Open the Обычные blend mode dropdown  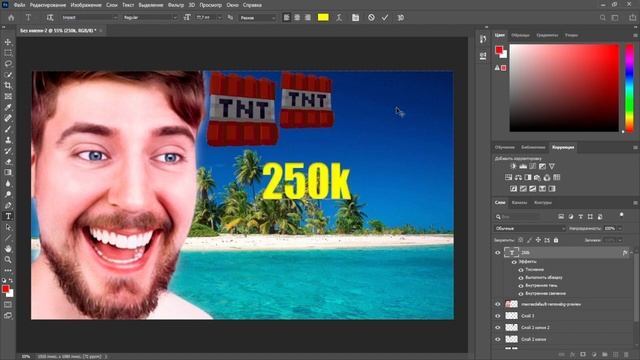coord(530,229)
